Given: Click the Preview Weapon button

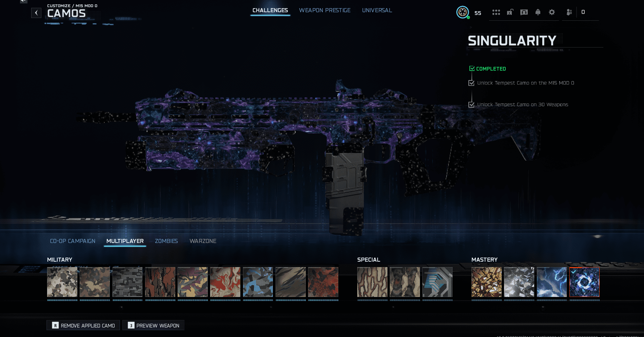Looking at the screenshot, I should [x=154, y=325].
